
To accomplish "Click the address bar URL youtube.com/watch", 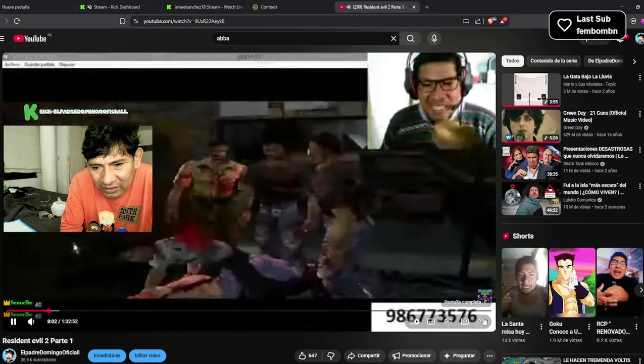I will pyautogui.click(x=184, y=21).
